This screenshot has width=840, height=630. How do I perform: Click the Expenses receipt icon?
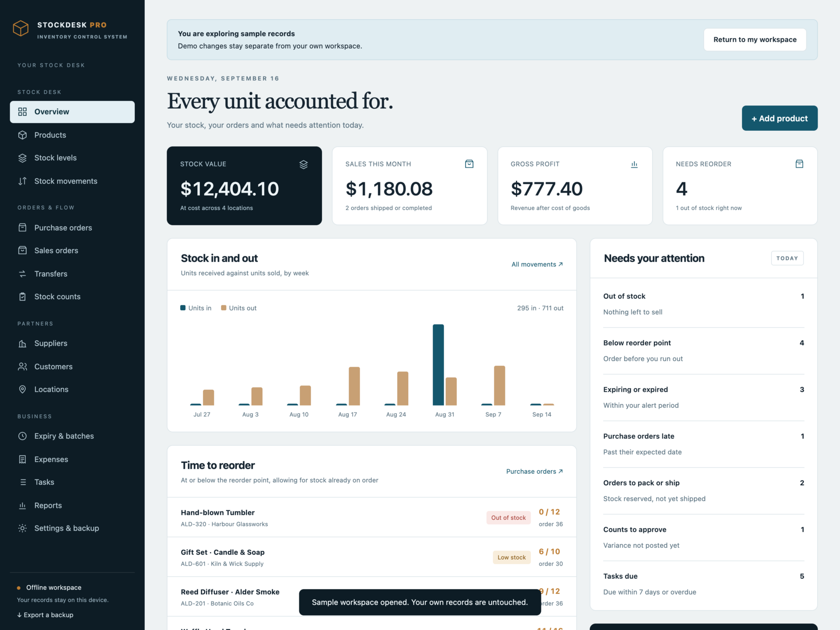(x=22, y=459)
